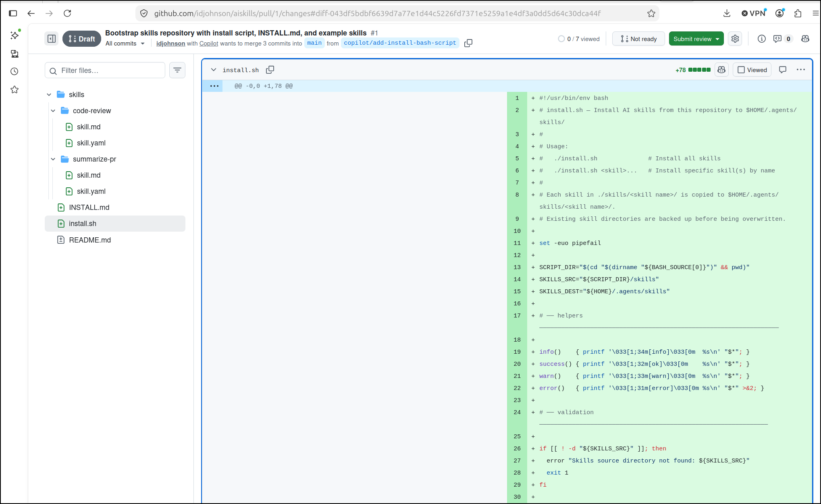Open the main branch link
This screenshot has width=821, height=504.
point(314,43)
